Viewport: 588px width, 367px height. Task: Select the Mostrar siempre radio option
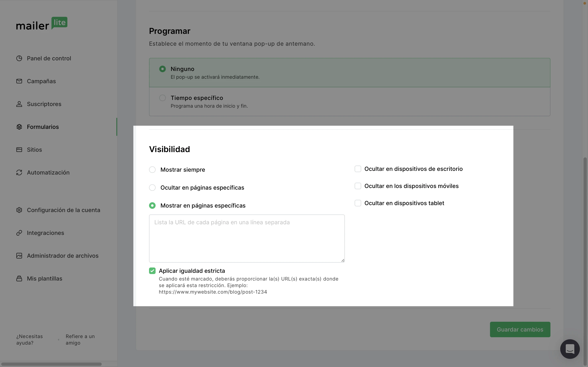click(x=152, y=170)
